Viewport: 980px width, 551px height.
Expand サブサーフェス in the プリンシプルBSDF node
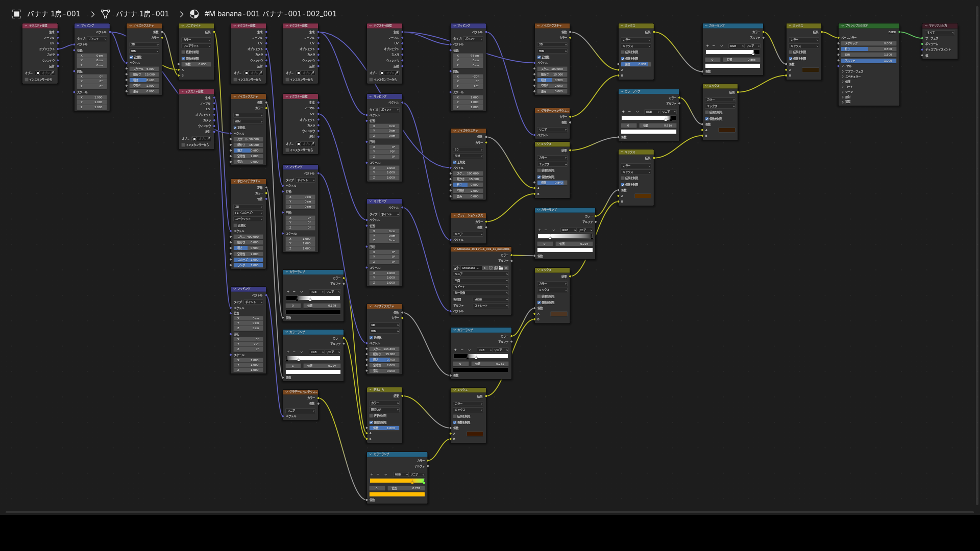tap(853, 71)
